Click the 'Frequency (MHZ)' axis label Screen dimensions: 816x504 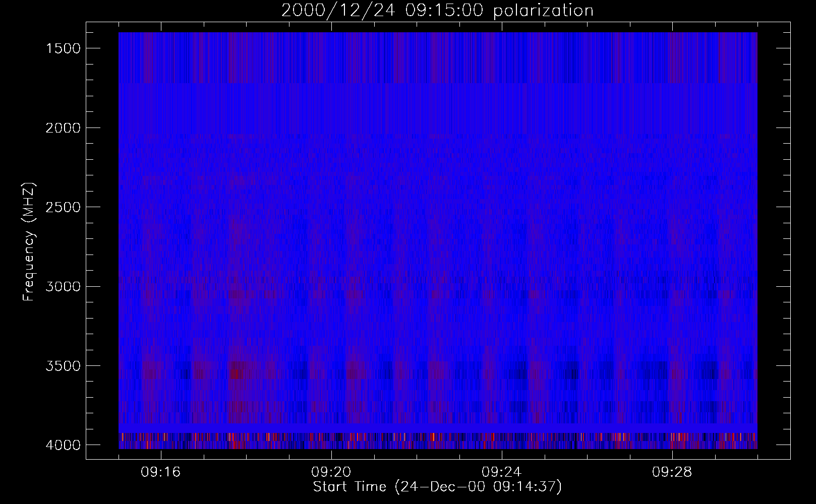coord(29,242)
